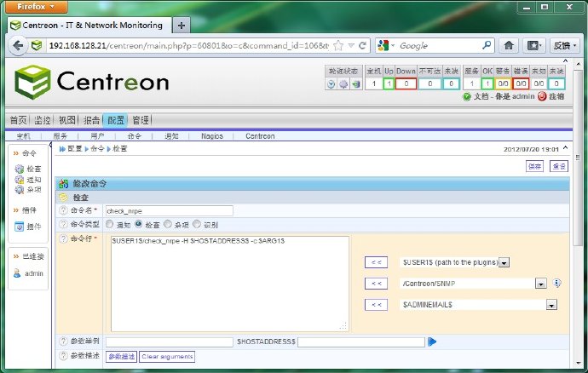Open the 管理 main menu
The height and width of the screenshot is (373, 588).
click(x=141, y=120)
